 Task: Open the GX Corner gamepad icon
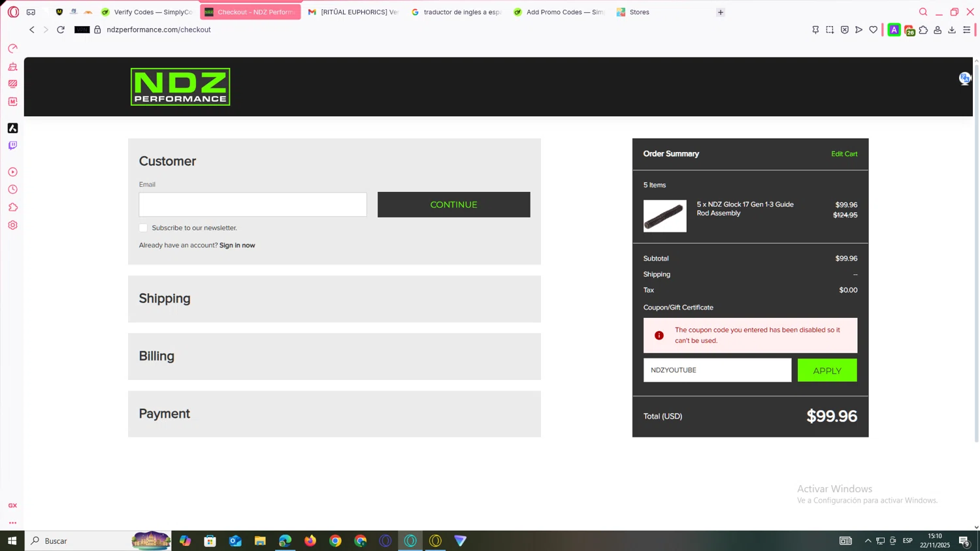pos(31,12)
